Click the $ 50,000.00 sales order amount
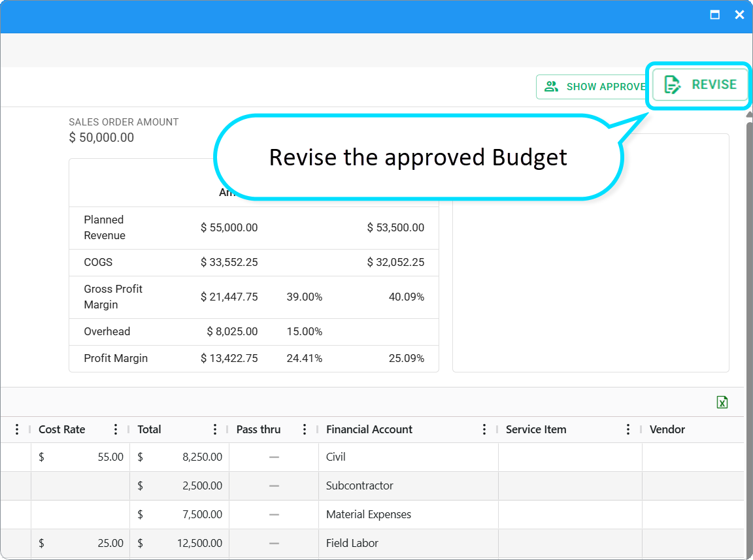 [x=101, y=138]
